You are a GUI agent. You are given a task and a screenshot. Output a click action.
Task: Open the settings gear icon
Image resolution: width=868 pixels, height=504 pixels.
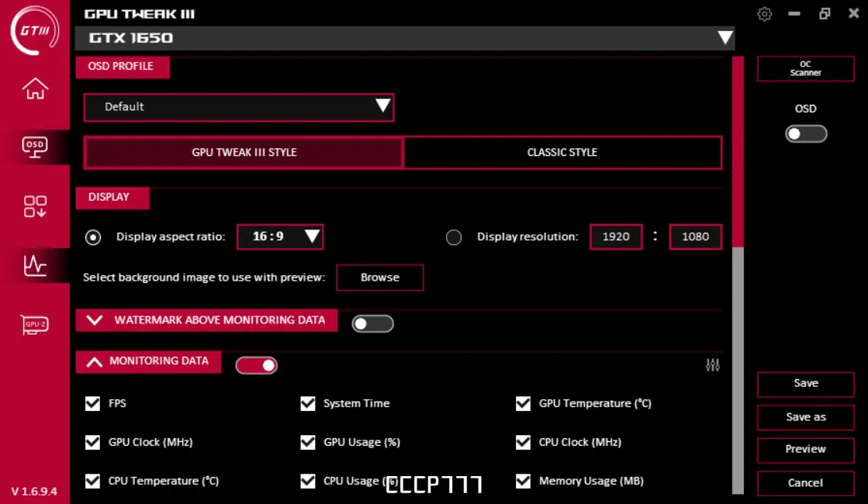(x=765, y=14)
